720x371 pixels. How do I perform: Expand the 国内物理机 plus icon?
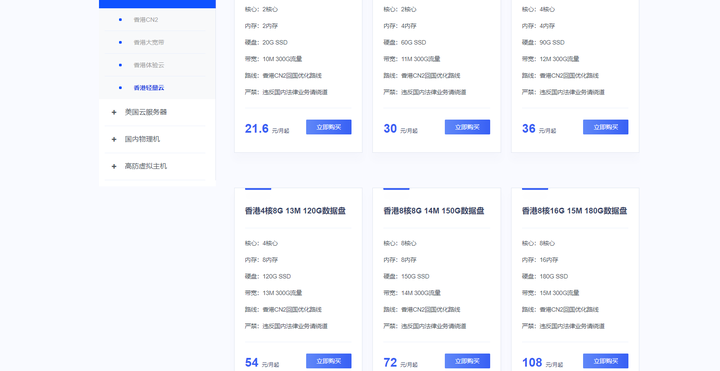pyautogui.click(x=114, y=139)
